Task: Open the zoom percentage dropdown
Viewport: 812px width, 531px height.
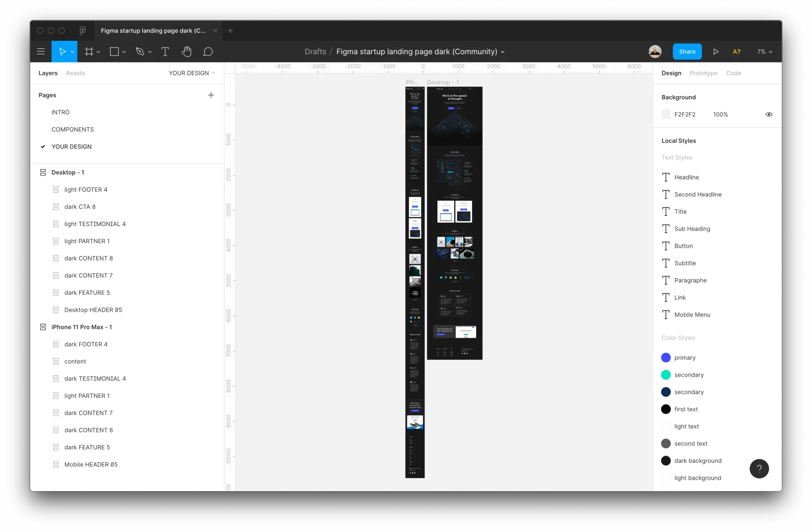Action: click(x=764, y=52)
